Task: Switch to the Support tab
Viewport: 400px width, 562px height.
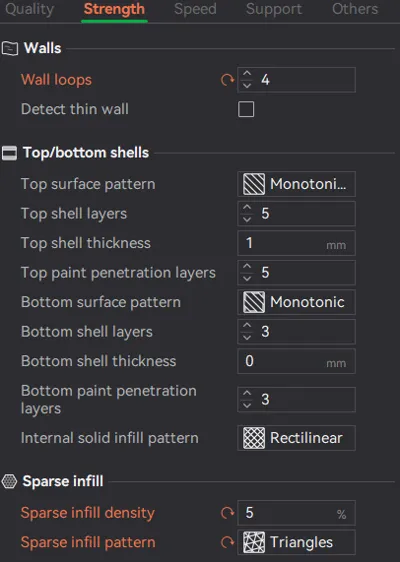Action: [x=274, y=9]
